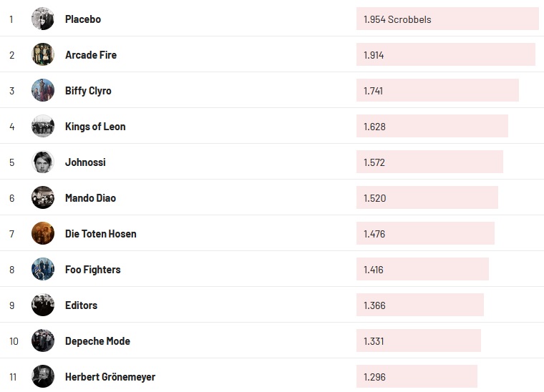Select the 1.416 Foo Fighters scrobble bar
This screenshot has height=392, width=544.
coord(422,270)
